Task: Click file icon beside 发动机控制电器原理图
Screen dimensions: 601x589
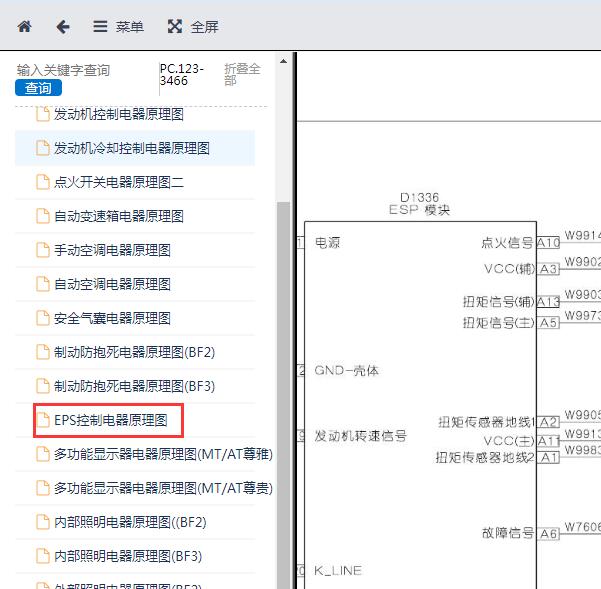Action: point(43,114)
